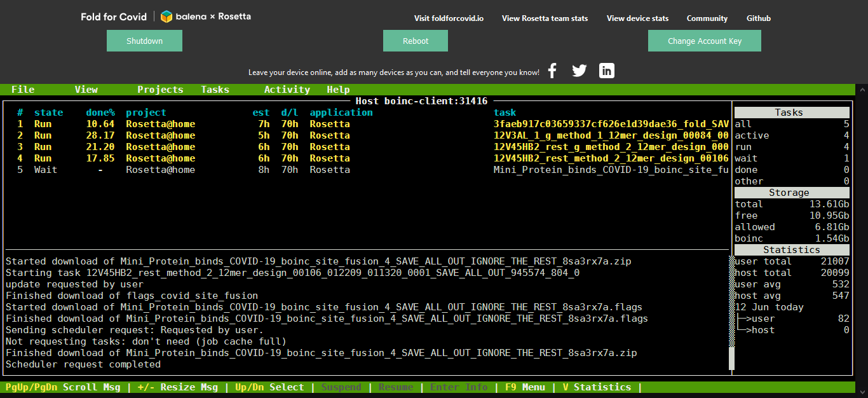Open the View menu
This screenshot has width=868, height=398.
pyautogui.click(x=86, y=90)
